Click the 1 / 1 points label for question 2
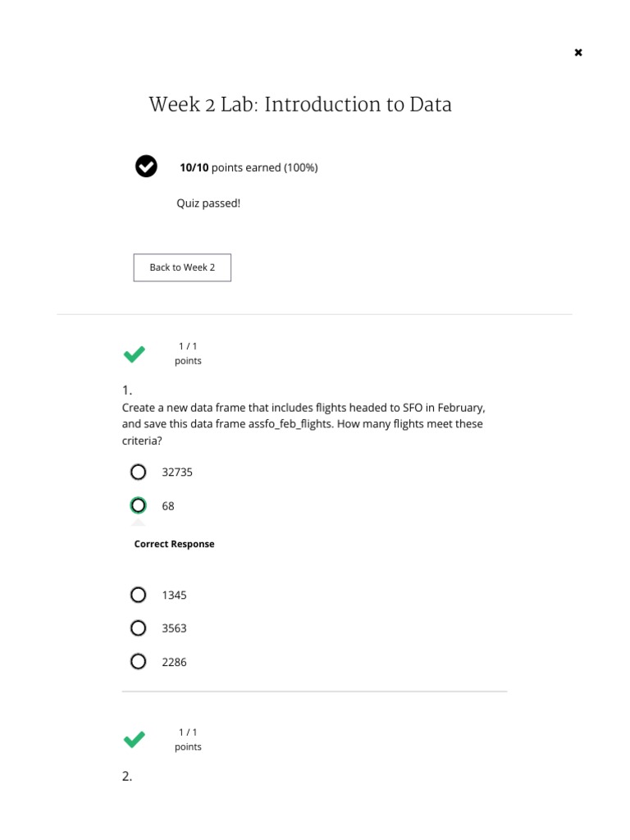The height and width of the screenshot is (840, 630). coord(188,739)
